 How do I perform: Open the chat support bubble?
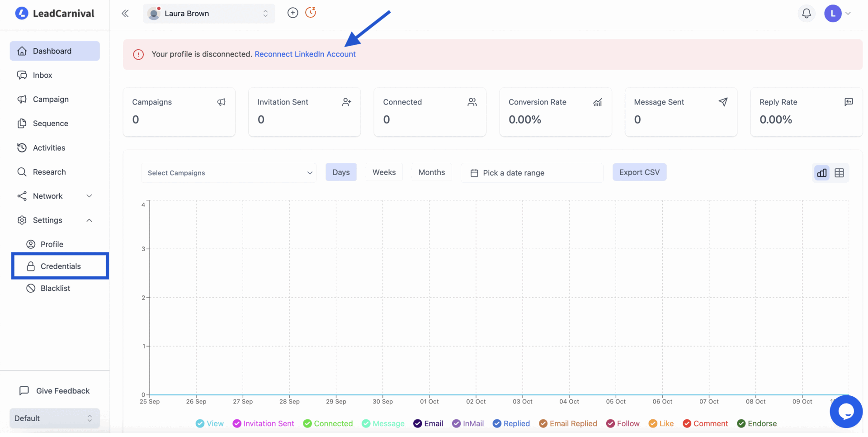coord(845,411)
